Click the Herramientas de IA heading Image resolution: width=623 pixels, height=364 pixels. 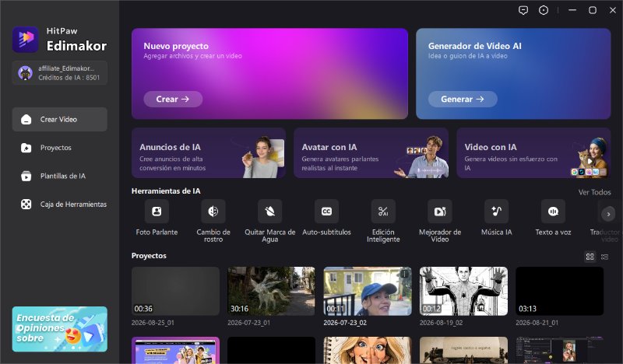(166, 191)
